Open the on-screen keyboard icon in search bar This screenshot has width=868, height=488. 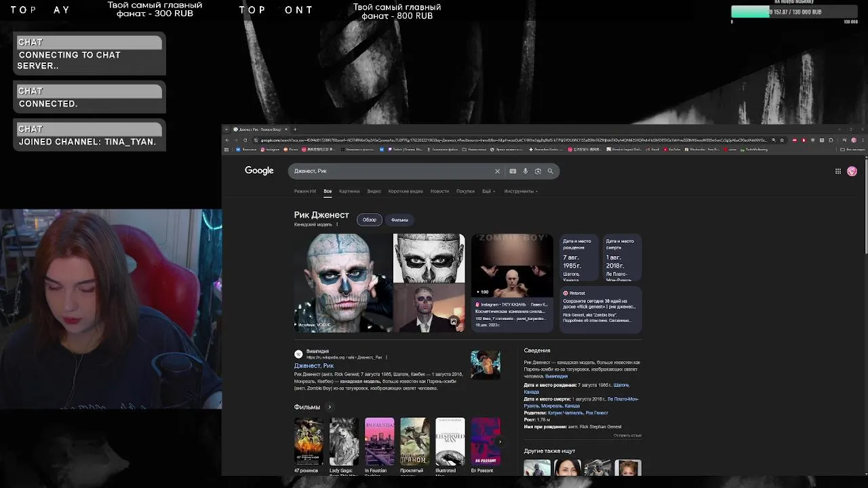point(513,171)
